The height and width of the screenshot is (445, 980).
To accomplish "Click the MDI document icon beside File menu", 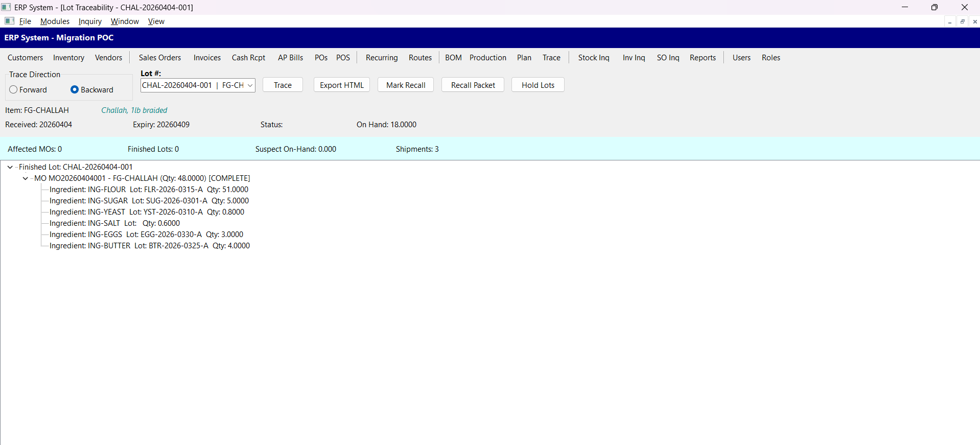I will tap(9, 21).
